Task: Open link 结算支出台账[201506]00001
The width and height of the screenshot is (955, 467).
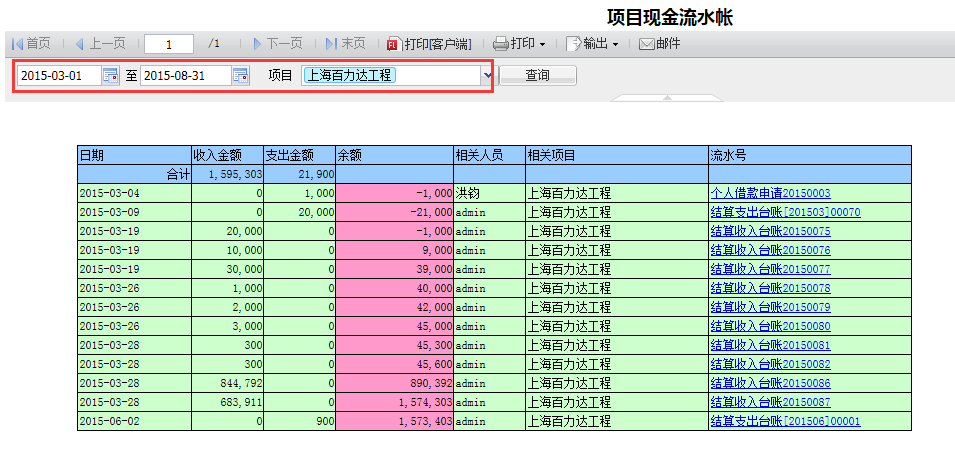Action: pos(785,421)
